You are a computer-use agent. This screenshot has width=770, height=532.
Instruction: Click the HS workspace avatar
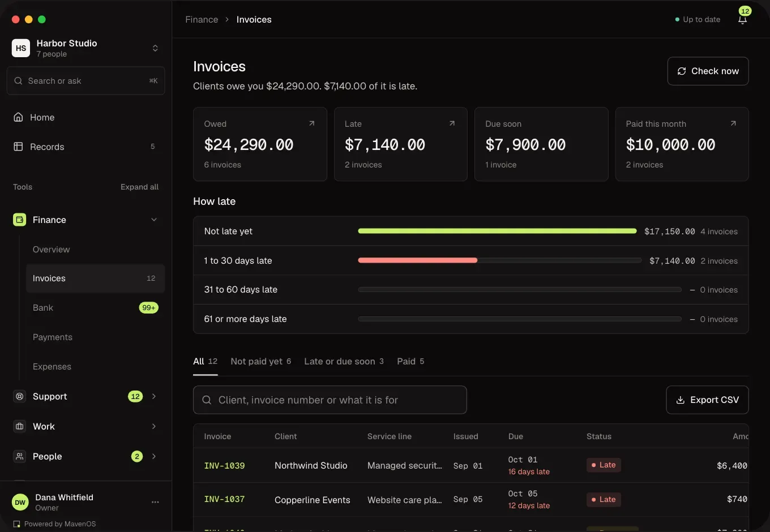pyautogui.click(x=21, y=48)
